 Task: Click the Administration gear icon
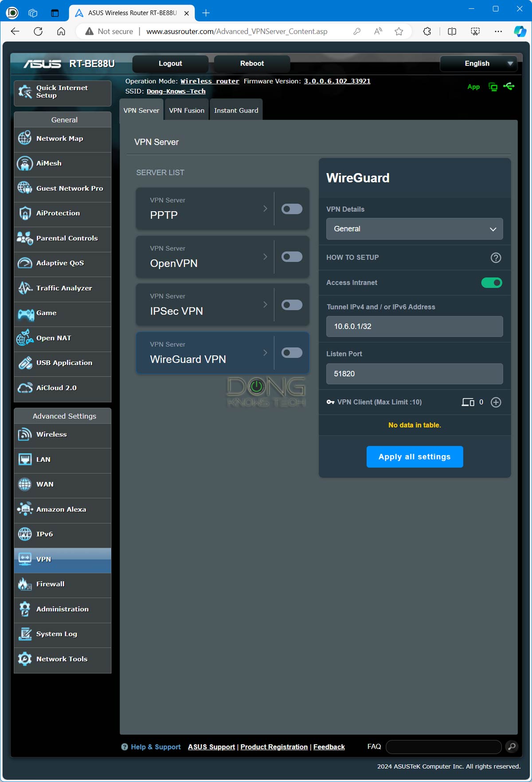pyautogui.click(x=25, y=609)
